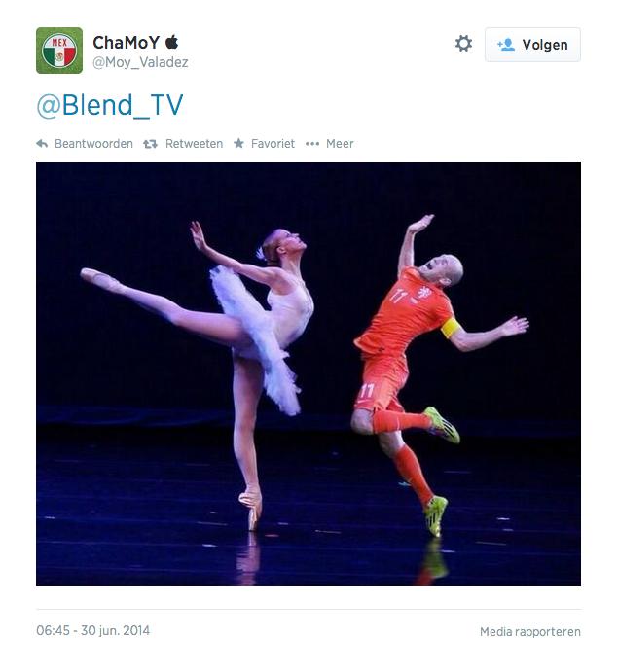Click the 06:45 - 30 jun. 2014 timestamp
Viewport: 618px width, 672px height.
coord(93,630)
